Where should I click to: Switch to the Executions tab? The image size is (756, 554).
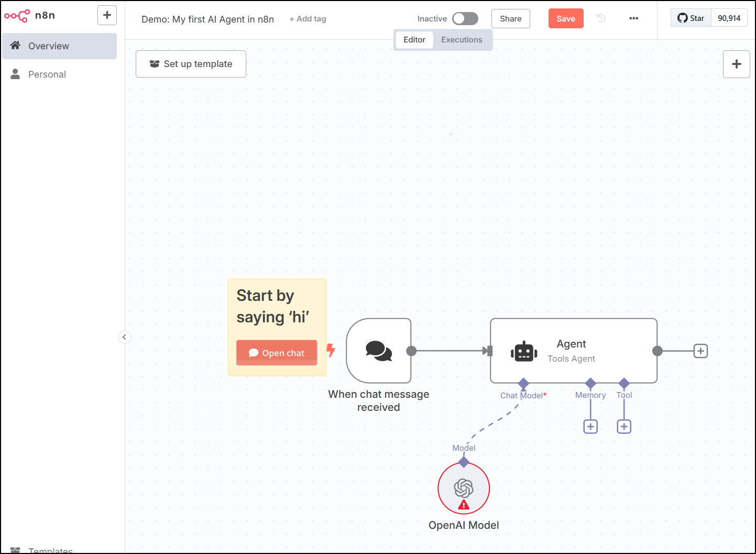tap(462, 40)
